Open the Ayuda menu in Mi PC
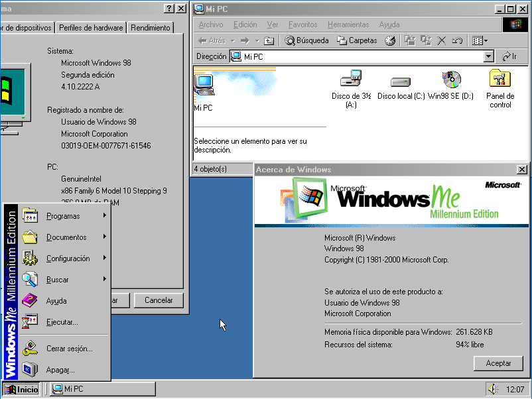The width and height of the screenshot is (532, 399). [389, 25]
